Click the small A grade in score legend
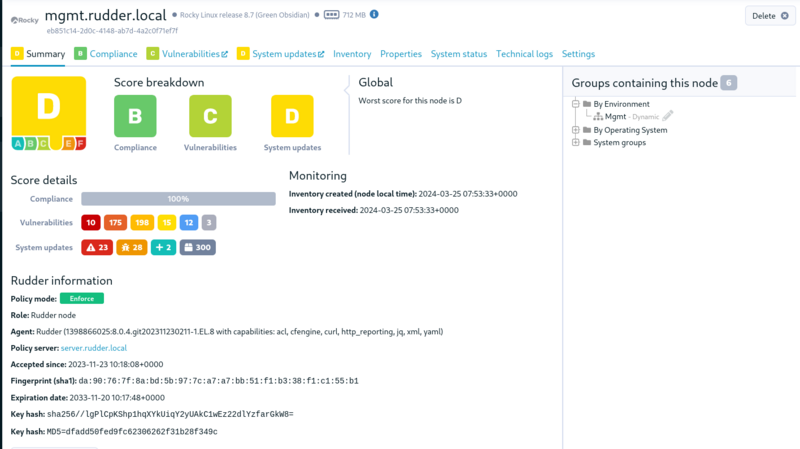This screenshot has height=449, width=800. coord(18,144)
